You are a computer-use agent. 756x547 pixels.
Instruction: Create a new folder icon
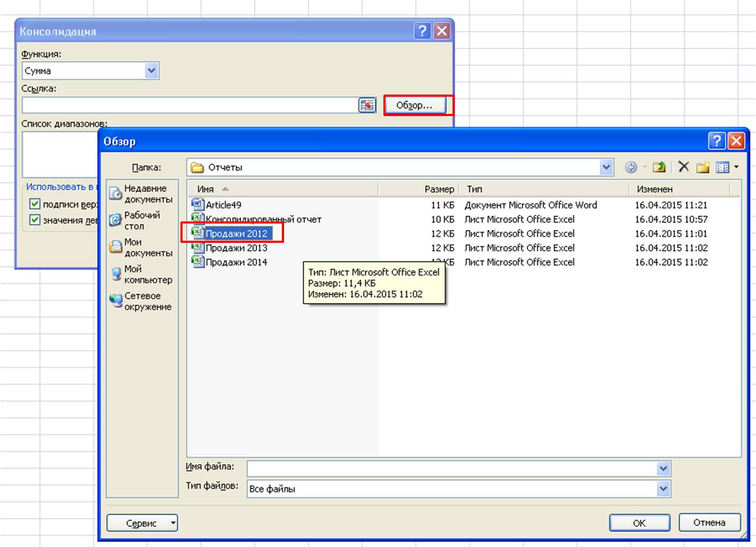coord(703,168)
